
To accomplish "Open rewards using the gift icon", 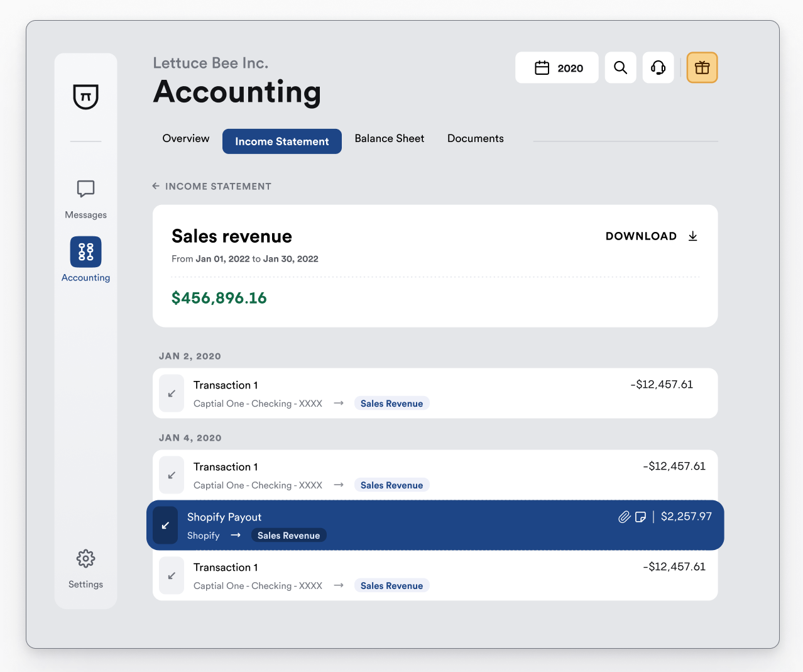I will pos(702,67).
